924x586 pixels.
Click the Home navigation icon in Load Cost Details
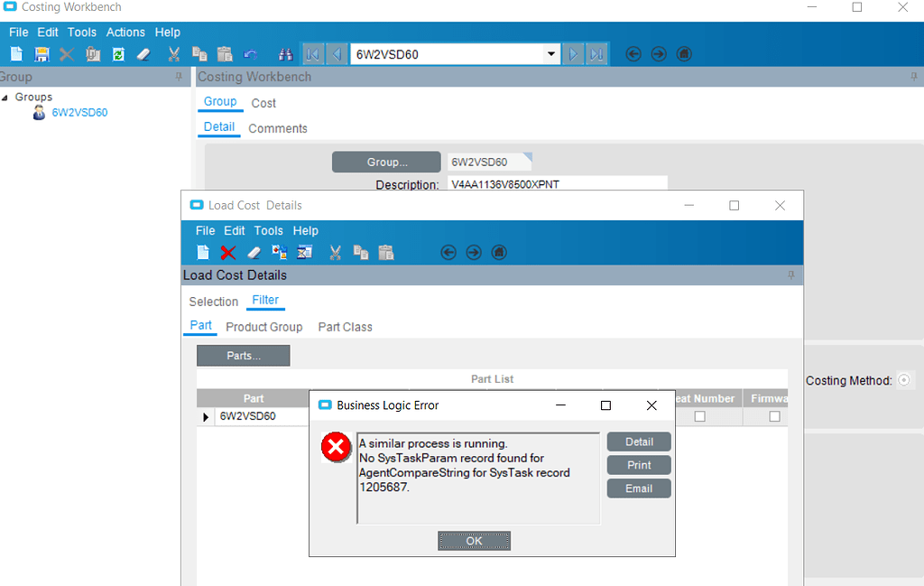coord(498,252)
